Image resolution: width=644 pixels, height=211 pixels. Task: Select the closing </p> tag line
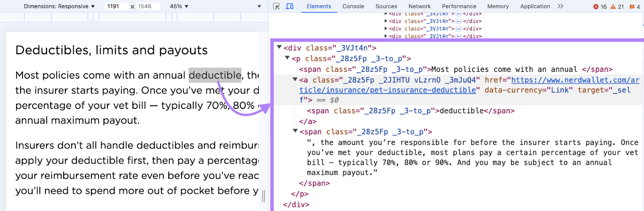(x=300, y=194)
